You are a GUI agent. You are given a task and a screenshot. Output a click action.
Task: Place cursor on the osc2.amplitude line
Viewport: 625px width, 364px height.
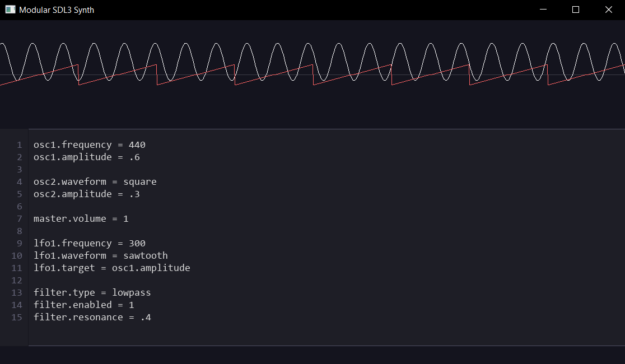(86, 194)
